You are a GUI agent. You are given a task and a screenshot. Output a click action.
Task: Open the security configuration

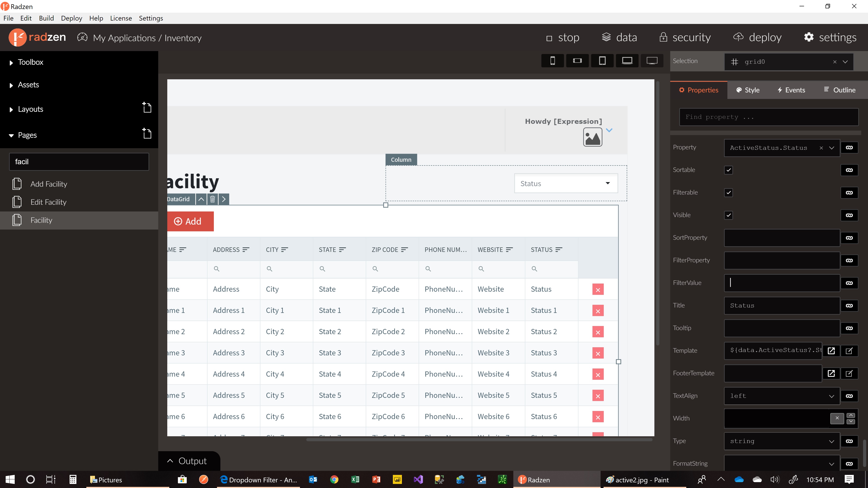coord(685,37)
